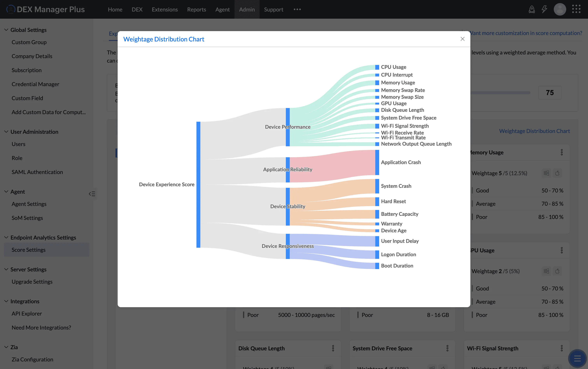Image resolution: width=588 pixels, height=369 pixels.
Task: Click the lightning bolt quick actions icon
Action: click(544, 9)
